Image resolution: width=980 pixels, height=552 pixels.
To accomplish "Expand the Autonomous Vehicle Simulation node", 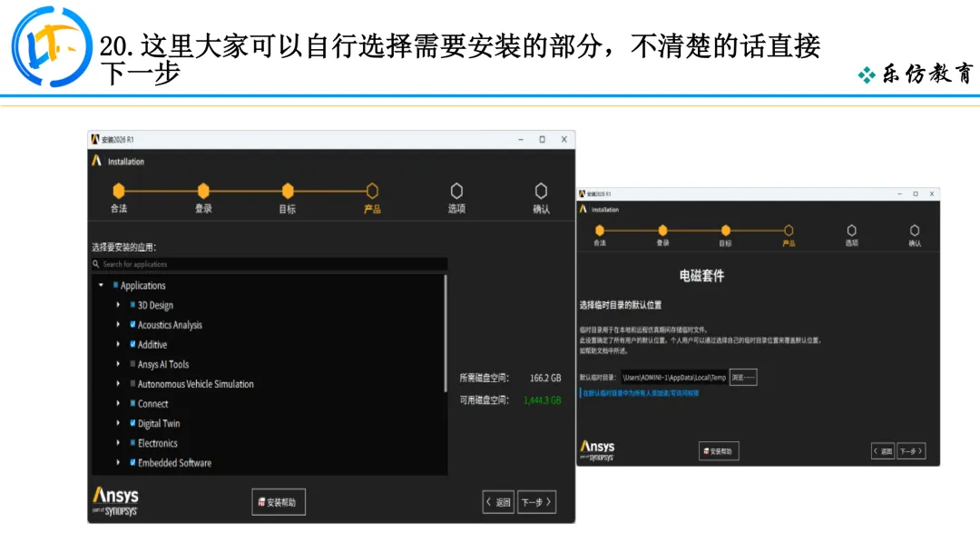I will 118,383.
